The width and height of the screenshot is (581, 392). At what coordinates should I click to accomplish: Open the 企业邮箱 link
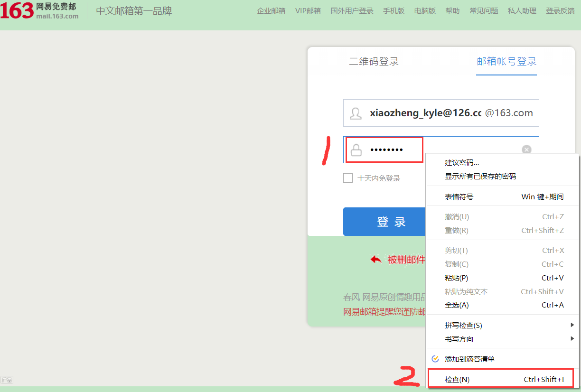pyautogui.click(x=271, y=10)
